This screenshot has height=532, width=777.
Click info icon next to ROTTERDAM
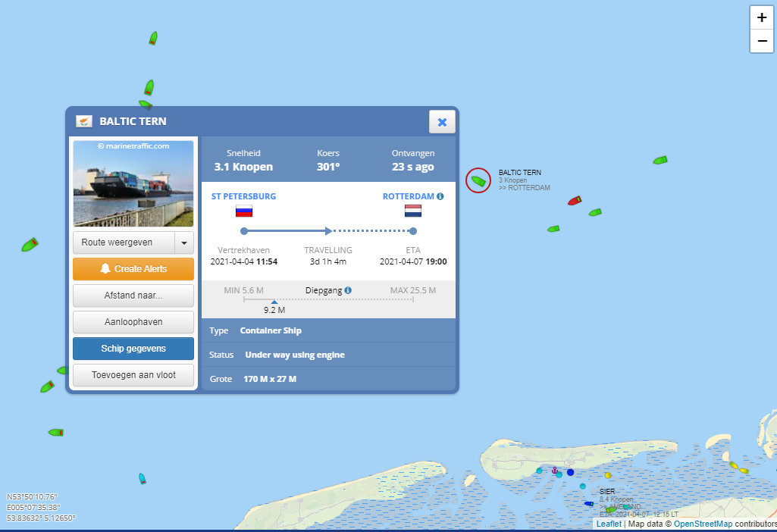pos(440,196)
